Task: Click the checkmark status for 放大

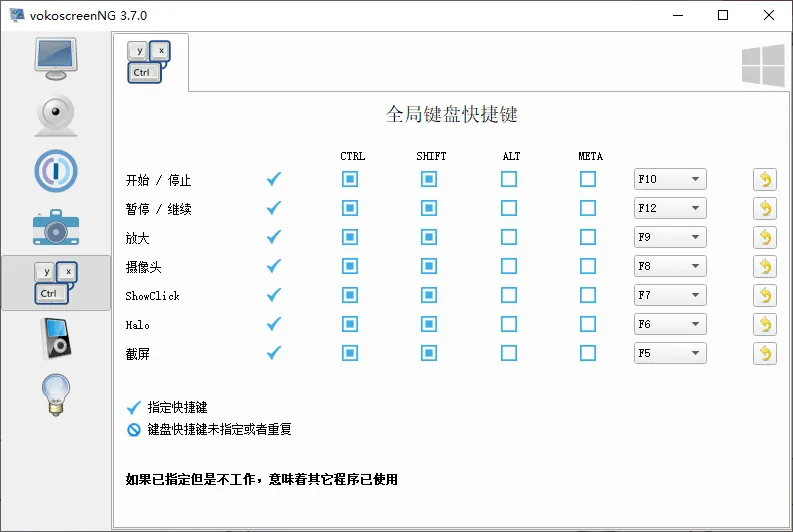Action: coord(274,237)
